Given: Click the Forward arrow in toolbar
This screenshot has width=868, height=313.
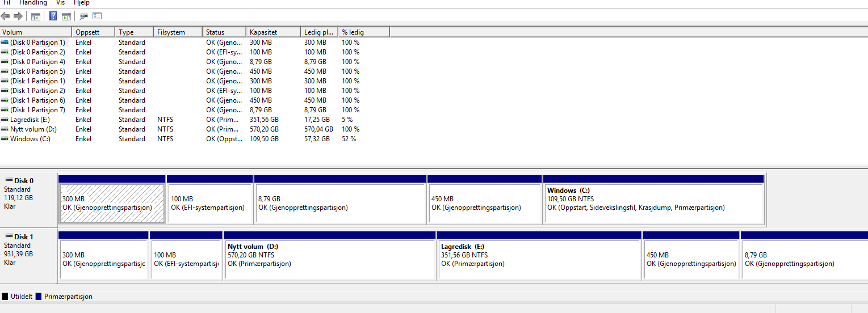Looking at the screenshot, I should [x=18, y=16].
